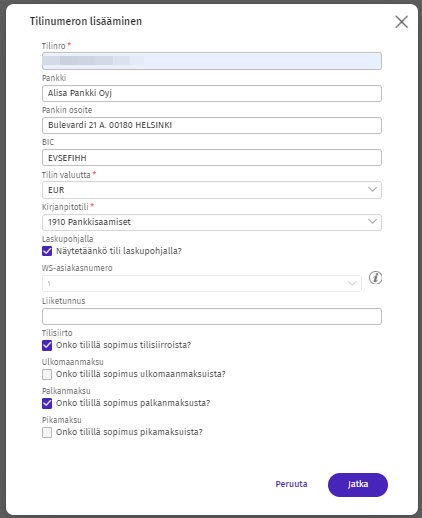The image size is (422, 518).
Task: Click the empty Liiketunnus field
Action: [212, 317]
